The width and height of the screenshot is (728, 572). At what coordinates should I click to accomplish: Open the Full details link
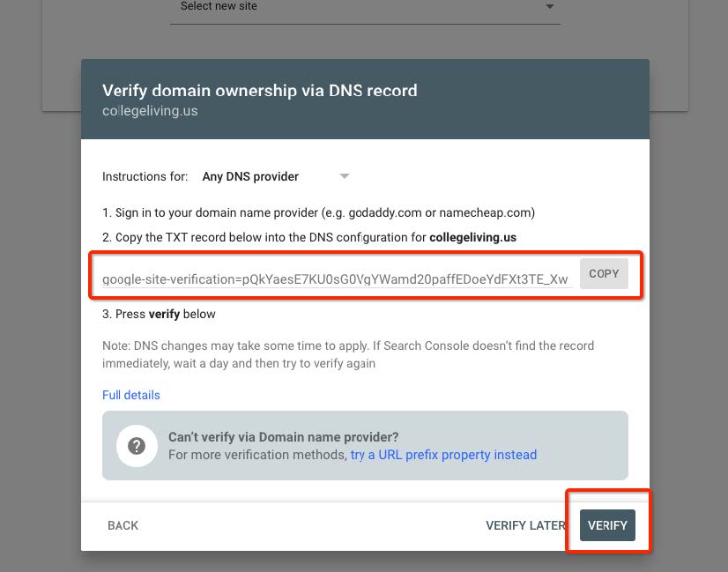click(131, 395)
